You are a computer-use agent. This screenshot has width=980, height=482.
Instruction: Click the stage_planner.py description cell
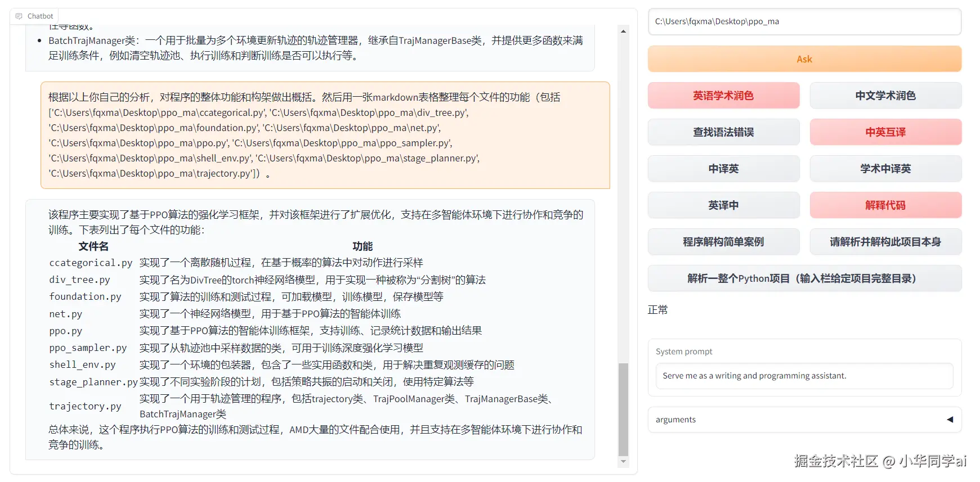tap(307, 382)
